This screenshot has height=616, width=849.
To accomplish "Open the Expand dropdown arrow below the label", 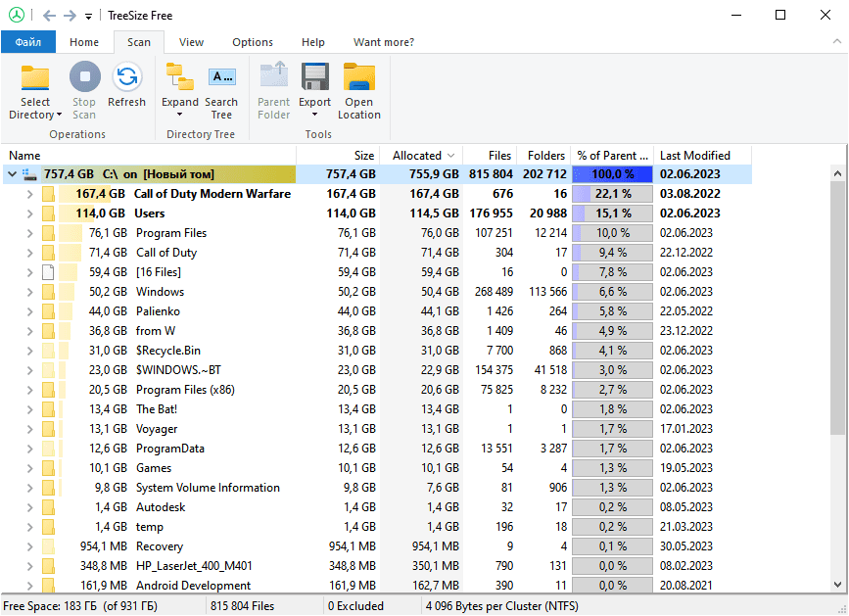I will tap(180, 115).
